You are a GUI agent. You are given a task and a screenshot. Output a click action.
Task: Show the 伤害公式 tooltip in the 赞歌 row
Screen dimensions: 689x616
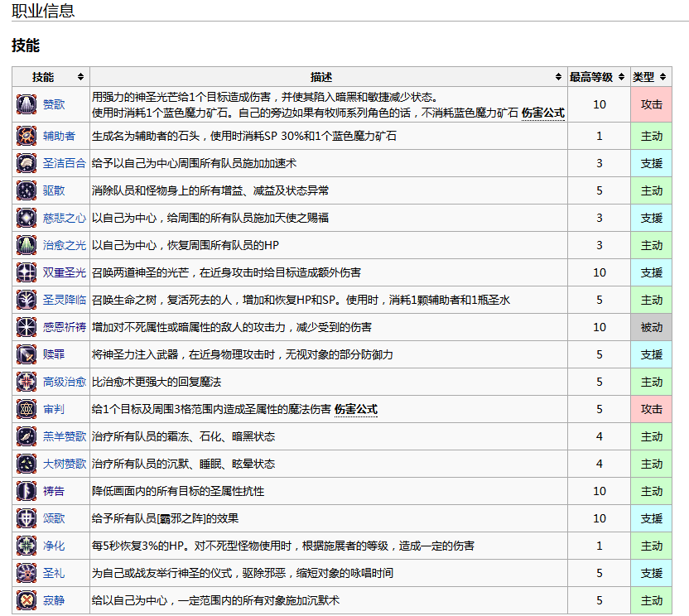(x=542, y=113)
